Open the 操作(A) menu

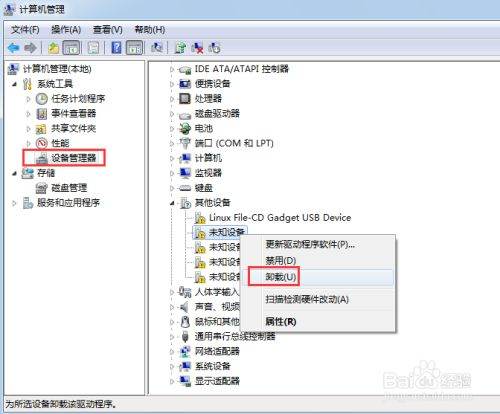(x=66, y=30)
